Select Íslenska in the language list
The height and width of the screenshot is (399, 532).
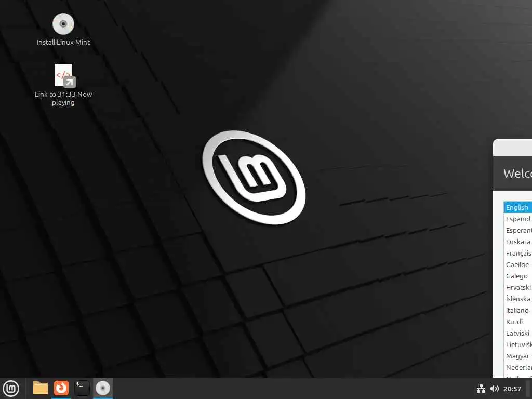click(x=518, y=299)
